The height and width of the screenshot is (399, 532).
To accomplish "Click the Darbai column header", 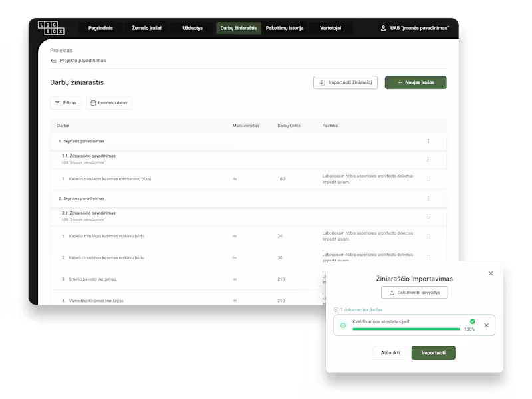I will (63, 126).
